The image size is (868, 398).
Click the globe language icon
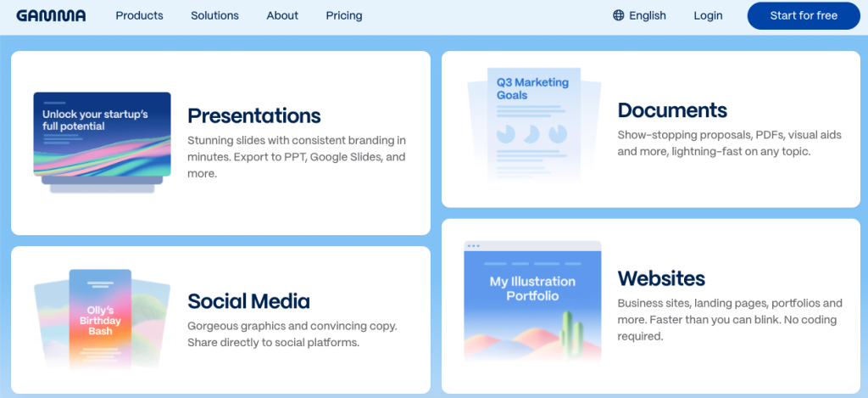coord(618,15)
